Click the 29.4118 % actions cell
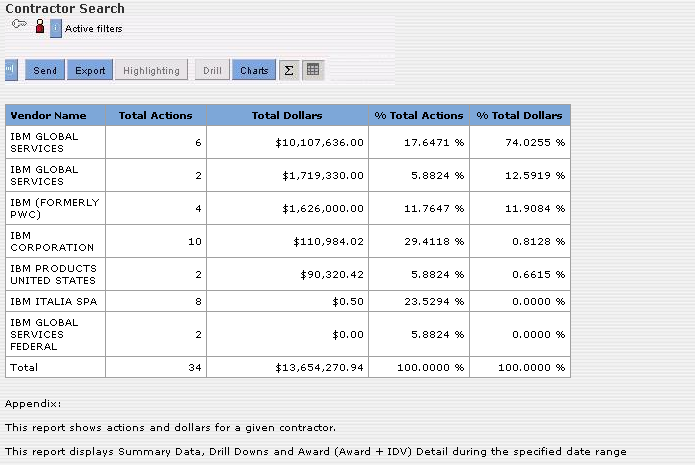The width and height of the screenshot is (695, 465). coord(419,241)
